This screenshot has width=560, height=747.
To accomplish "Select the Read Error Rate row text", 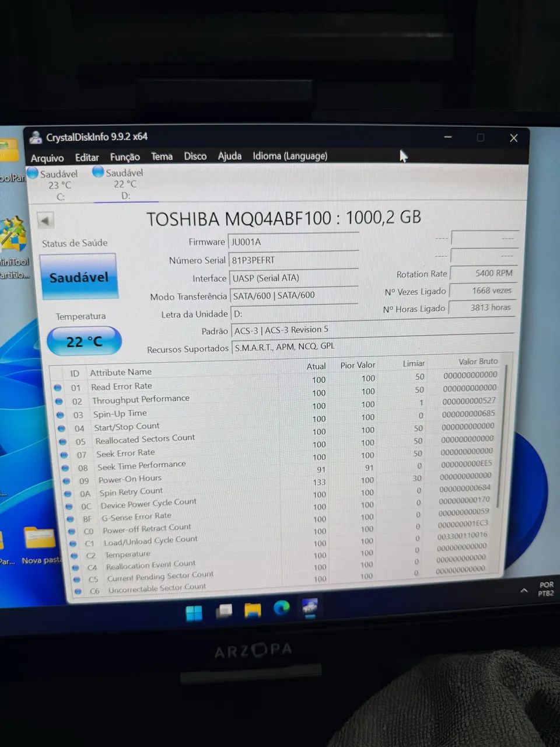I will point(121,386).
